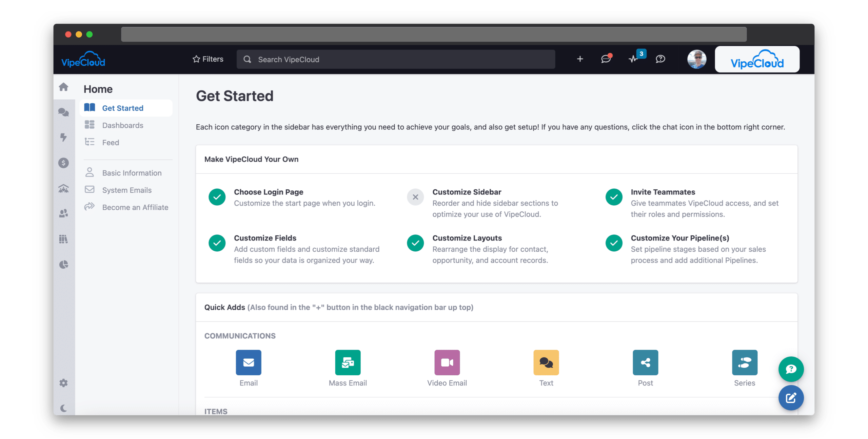Image resolution: width=868 pixels, height=439 pixels.
Task: Click the settings gear icon
Action: click(x=64, y=383)
